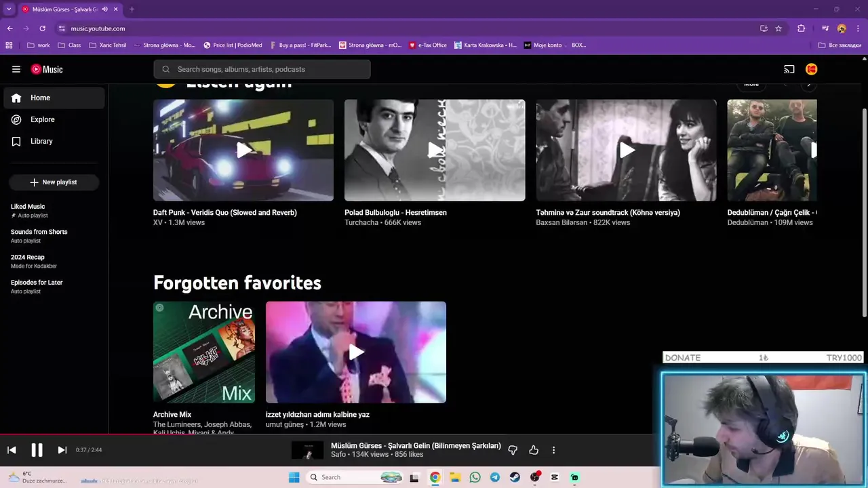868x488 pixels.
Task: Open the browser apps grid shortcut
Action: pyautogui.click(x=9, y=45)
